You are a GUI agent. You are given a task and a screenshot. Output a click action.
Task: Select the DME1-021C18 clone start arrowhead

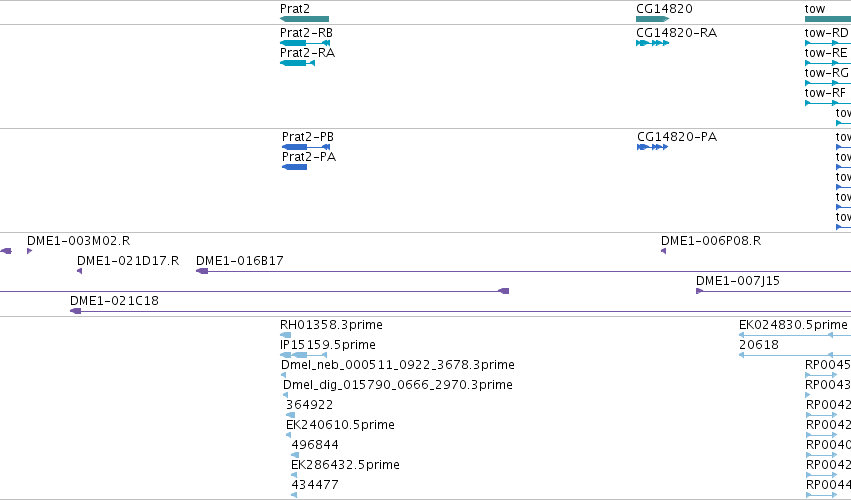pyautogui.click(x=75, y=311)
